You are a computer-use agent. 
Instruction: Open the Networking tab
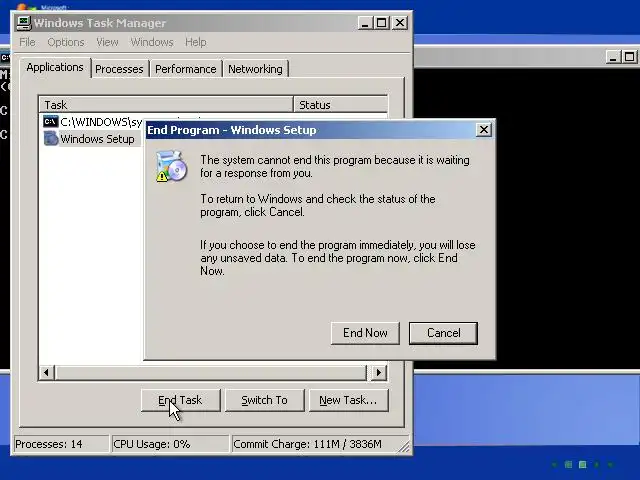pyautogui.click(x=256, y=69)
